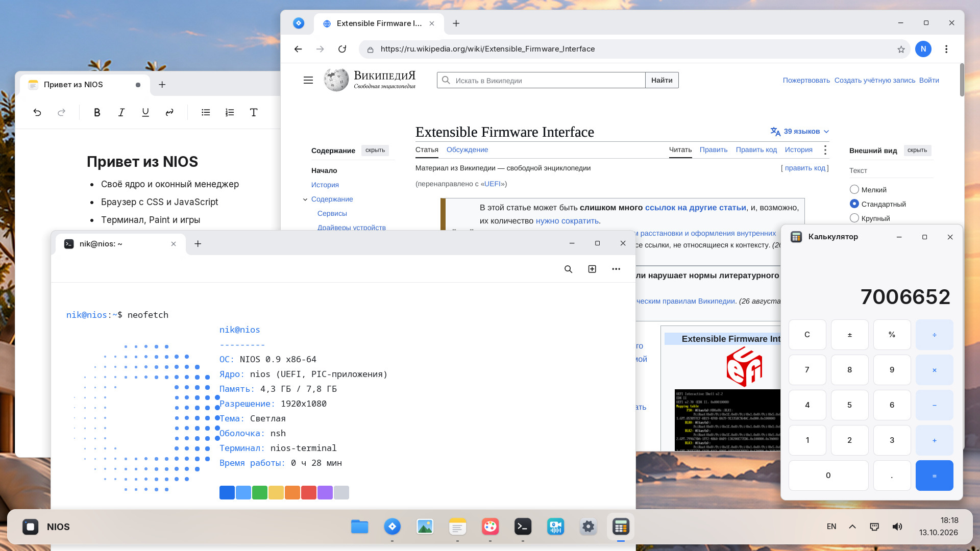Switch to the Обсуждение tab

tap(467, 149)
